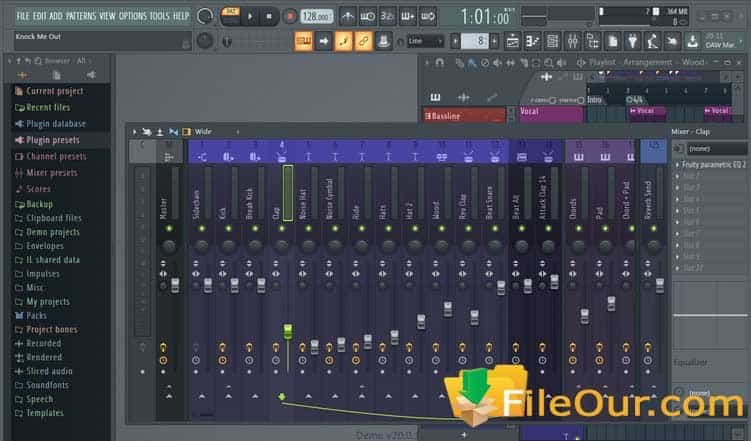
Task: Open the Line snap dropdown
Action: (x=425, y=41)
